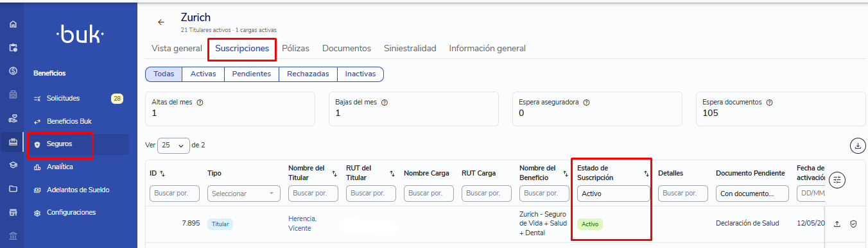Switch to the Suscripciones tab

(x=242, y=49)
